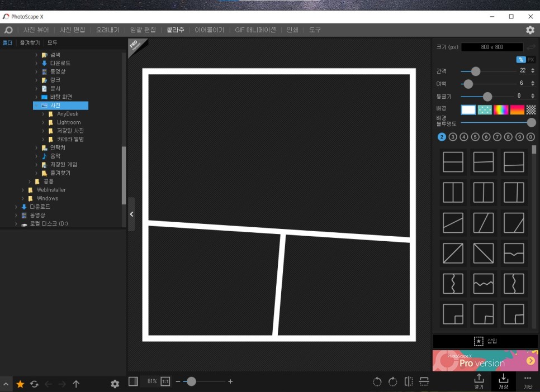Switch to 일괄 편집 tab
540x392 pixels.
point(143,30)
